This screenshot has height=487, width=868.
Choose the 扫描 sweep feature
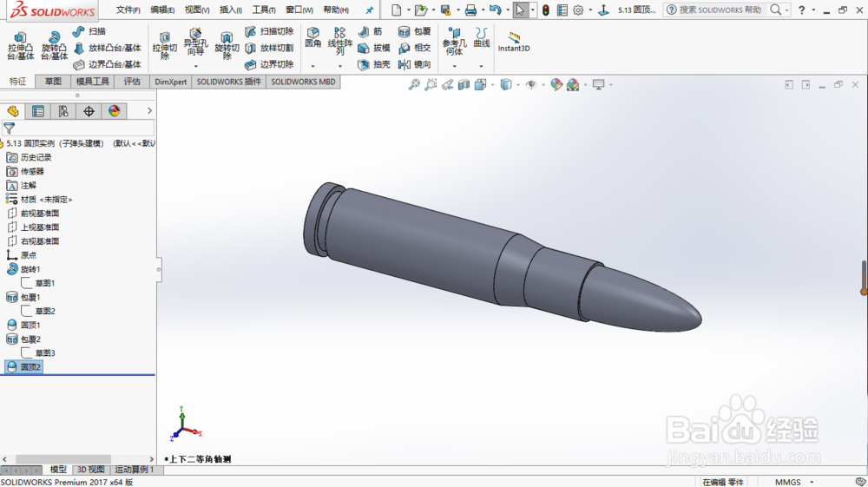[x=89, y=31]
